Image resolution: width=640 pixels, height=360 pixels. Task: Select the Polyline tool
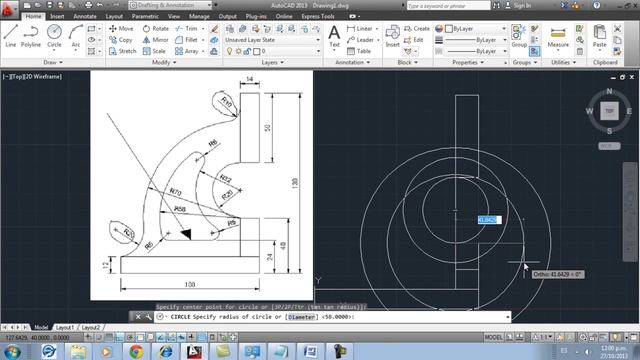[x=31, y=36]
